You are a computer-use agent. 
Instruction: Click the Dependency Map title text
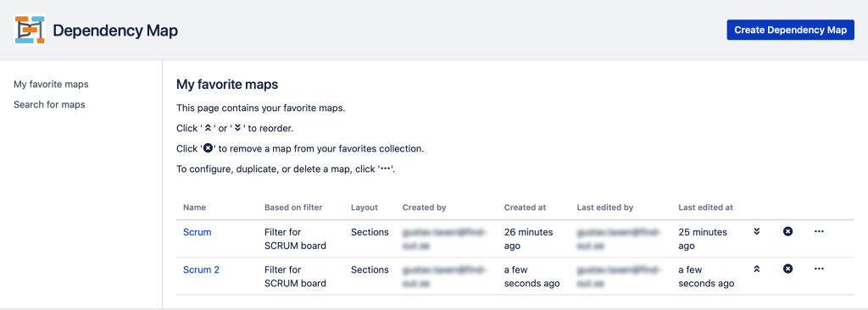pyautogui.click(x=115, y=30)
